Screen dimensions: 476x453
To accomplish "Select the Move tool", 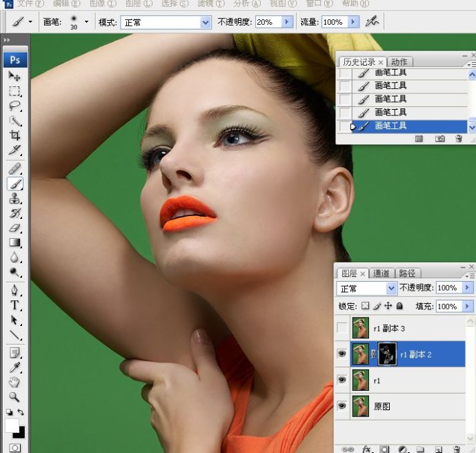I will [x=14, y=76].
